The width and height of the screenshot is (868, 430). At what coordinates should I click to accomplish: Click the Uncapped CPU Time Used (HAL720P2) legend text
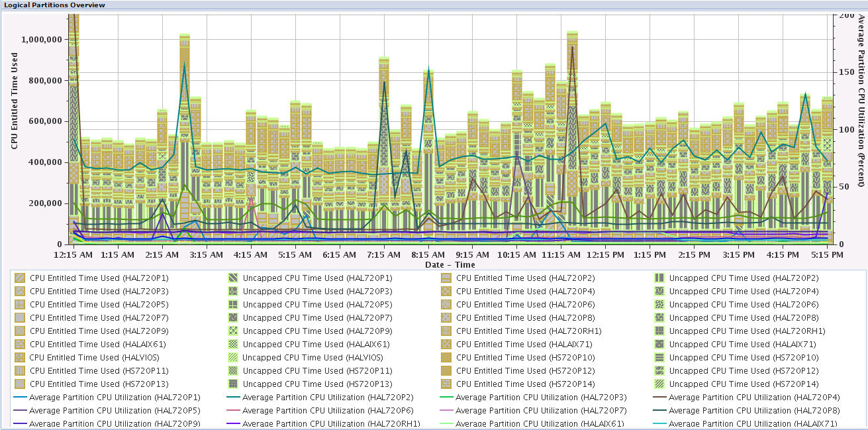[x=744, y=278]
